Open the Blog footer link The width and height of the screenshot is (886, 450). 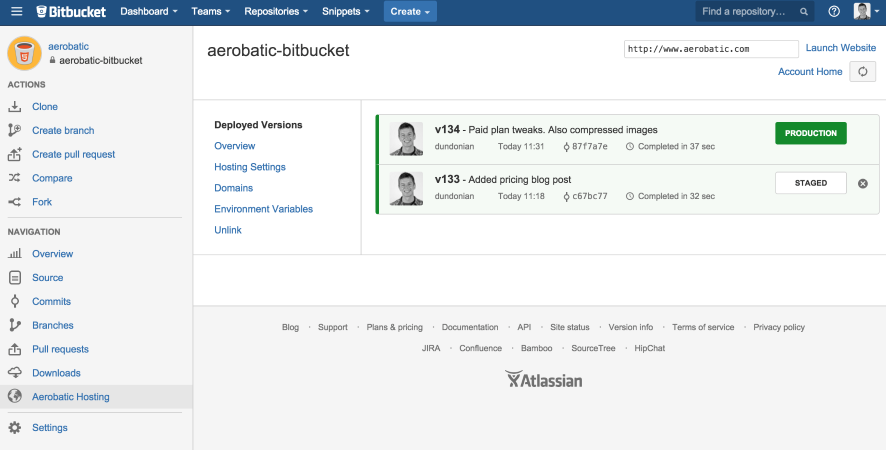[290, 327]
